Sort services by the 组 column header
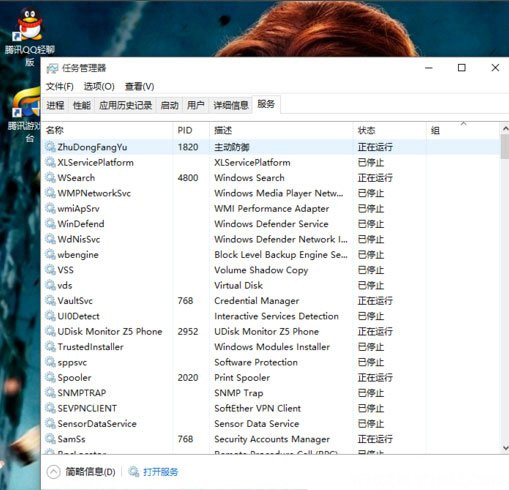The height and width of the screenshot is (490, 509). pyautogui.click(x=463, y=130)
